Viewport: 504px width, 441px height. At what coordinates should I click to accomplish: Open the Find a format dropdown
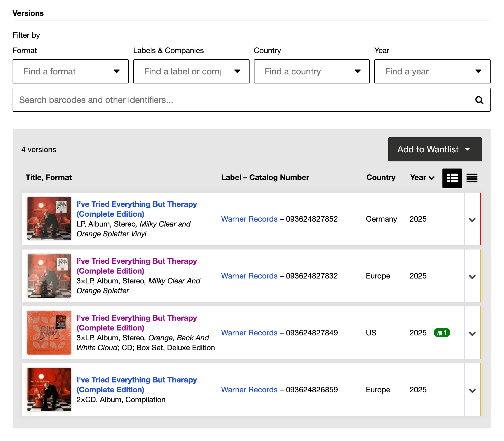point(71,71)
